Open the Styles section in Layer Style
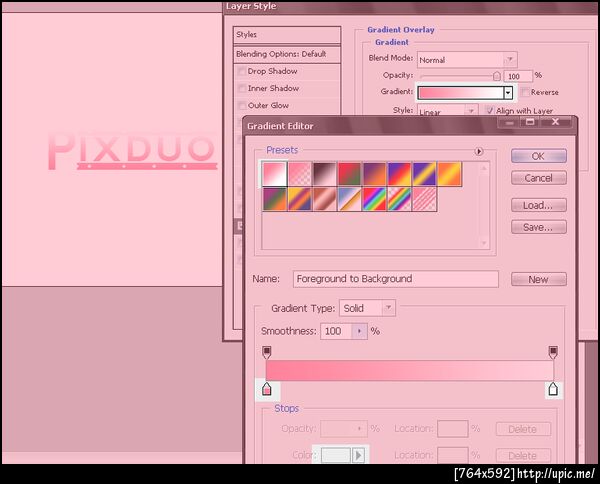The height and width of the screenshot is (484, 600). pyautogui.click(x=287, y=35)
